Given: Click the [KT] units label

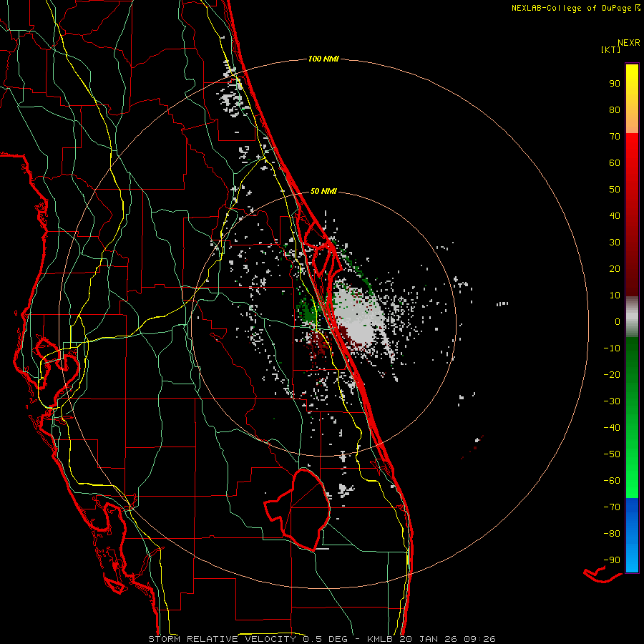Looking at the screenshot, I should click(610, 49).
